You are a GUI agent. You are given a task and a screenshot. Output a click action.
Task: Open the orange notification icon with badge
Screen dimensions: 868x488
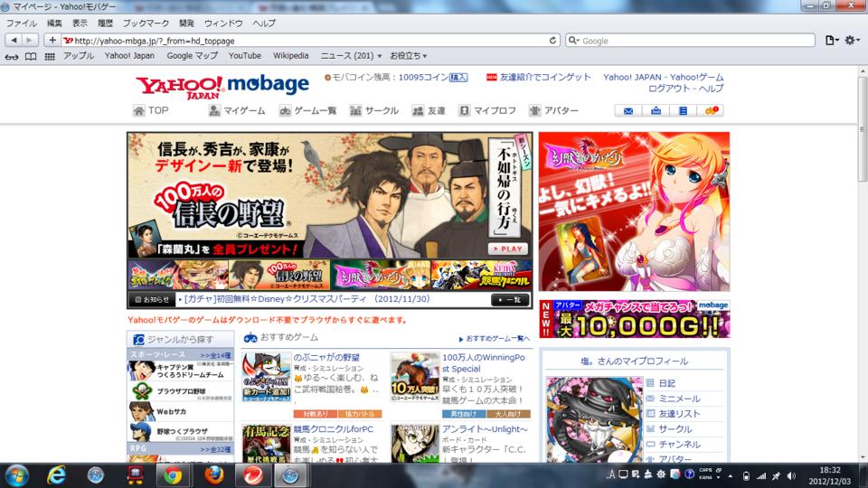(711, 110)
